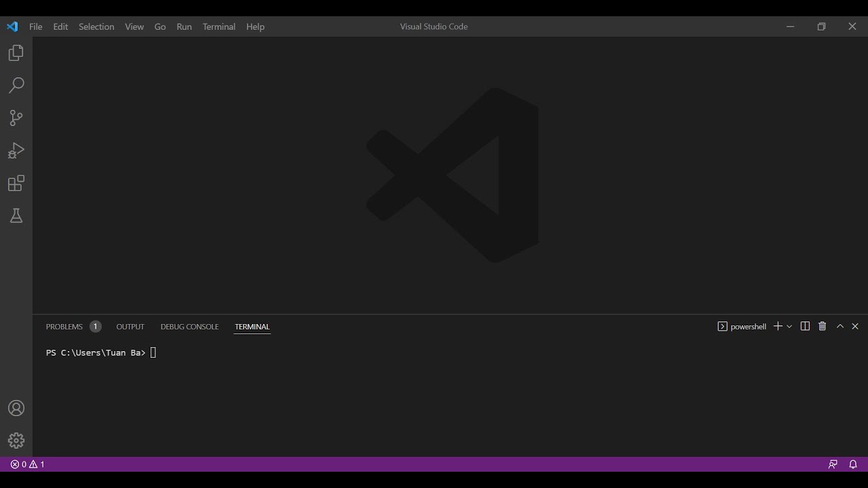Viewport: 868px width, 488px height.
Task: Split the terminal panel
Action: point(805,326)
